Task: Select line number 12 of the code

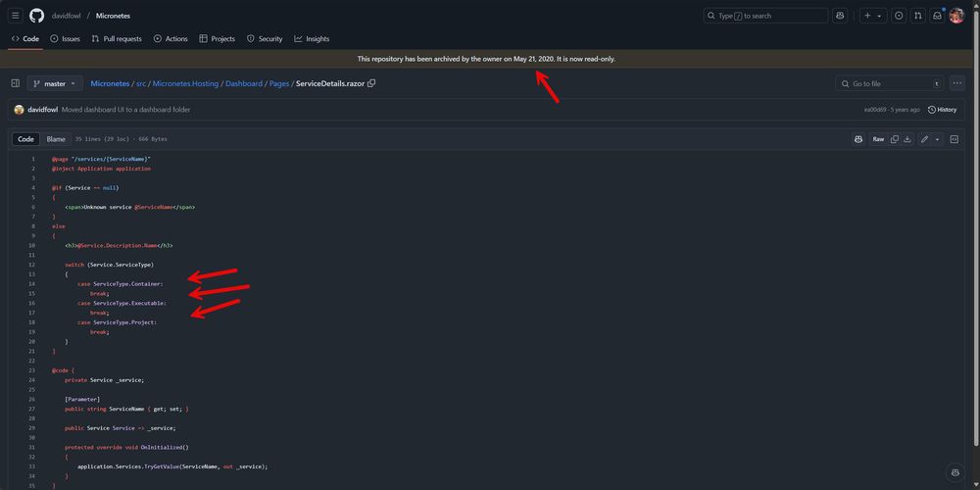Action: (31, 265)
